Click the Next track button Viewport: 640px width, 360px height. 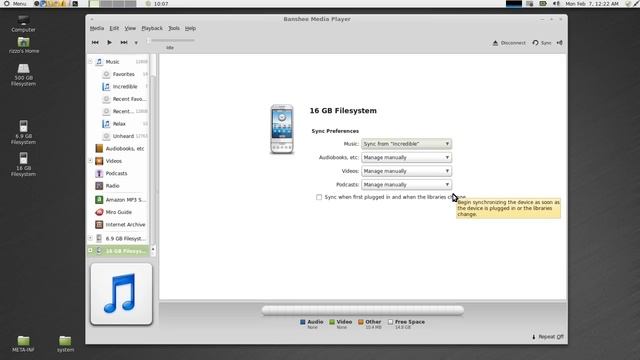coord(124,42)
